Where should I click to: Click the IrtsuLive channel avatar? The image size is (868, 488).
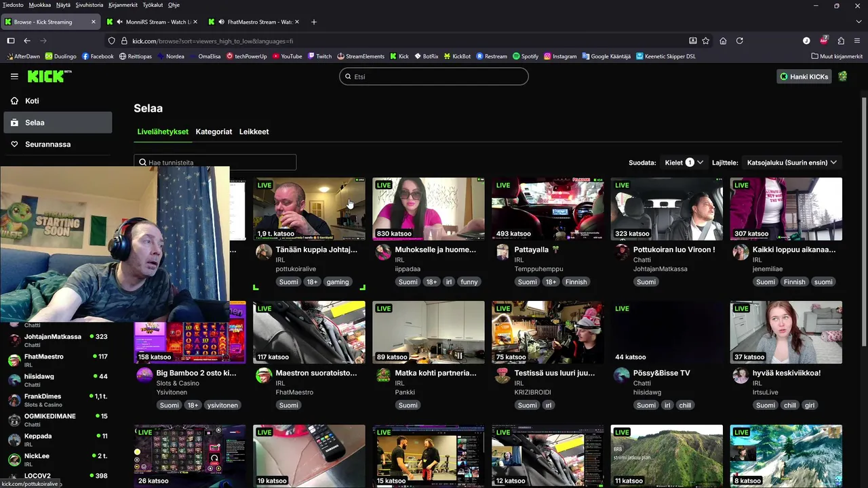coord(741,376)
